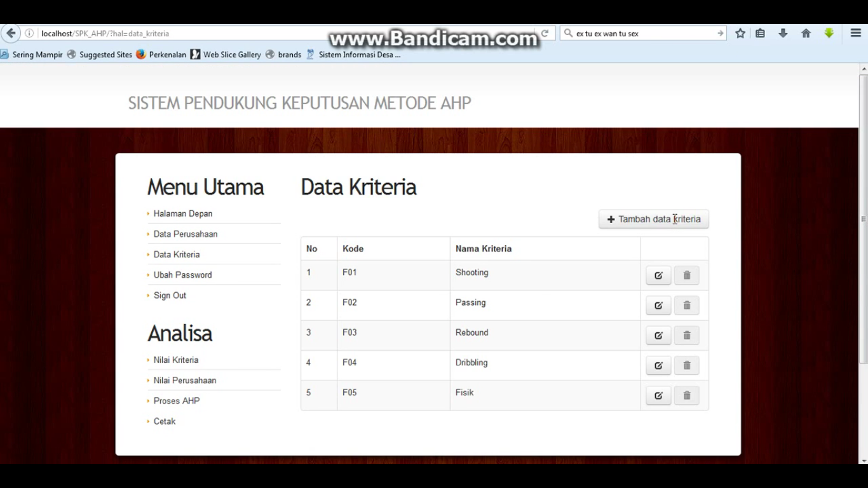Edit the Rebound criteria row
868x488 pixels.
click(x=658, y=335)
